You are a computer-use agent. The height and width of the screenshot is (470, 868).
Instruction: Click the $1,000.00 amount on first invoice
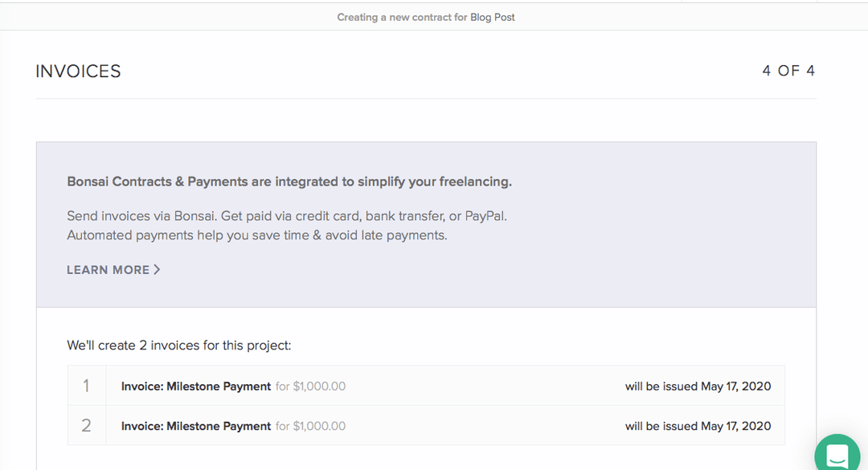coord(319,386)
